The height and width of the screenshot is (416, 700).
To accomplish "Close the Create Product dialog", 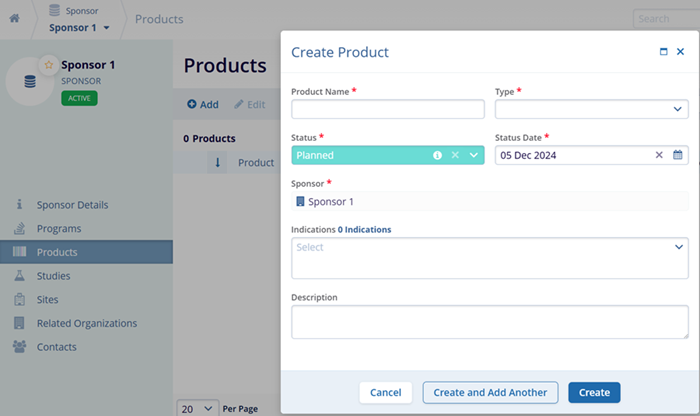I will point(680,52).
